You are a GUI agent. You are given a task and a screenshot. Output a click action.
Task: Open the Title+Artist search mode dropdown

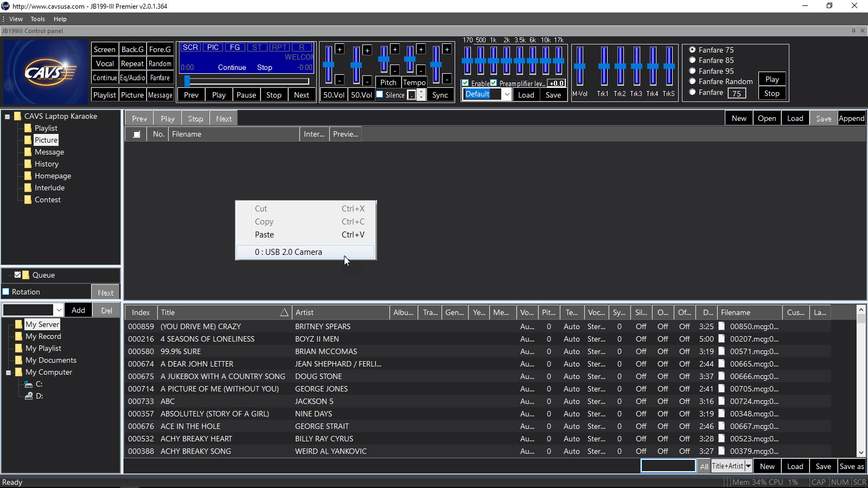(749, 466)
